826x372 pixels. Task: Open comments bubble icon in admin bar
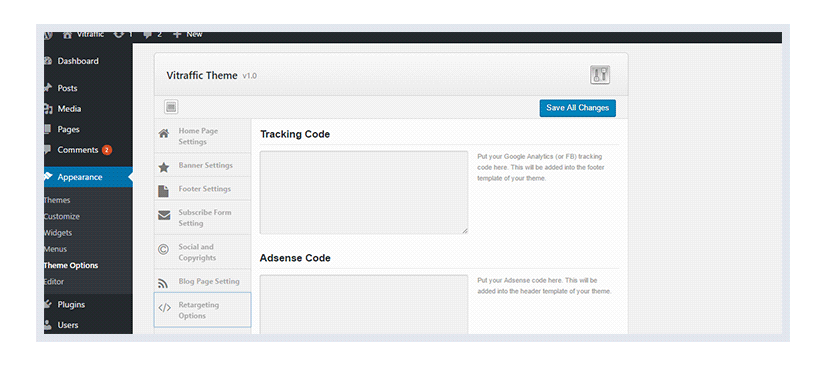point(148,35)
